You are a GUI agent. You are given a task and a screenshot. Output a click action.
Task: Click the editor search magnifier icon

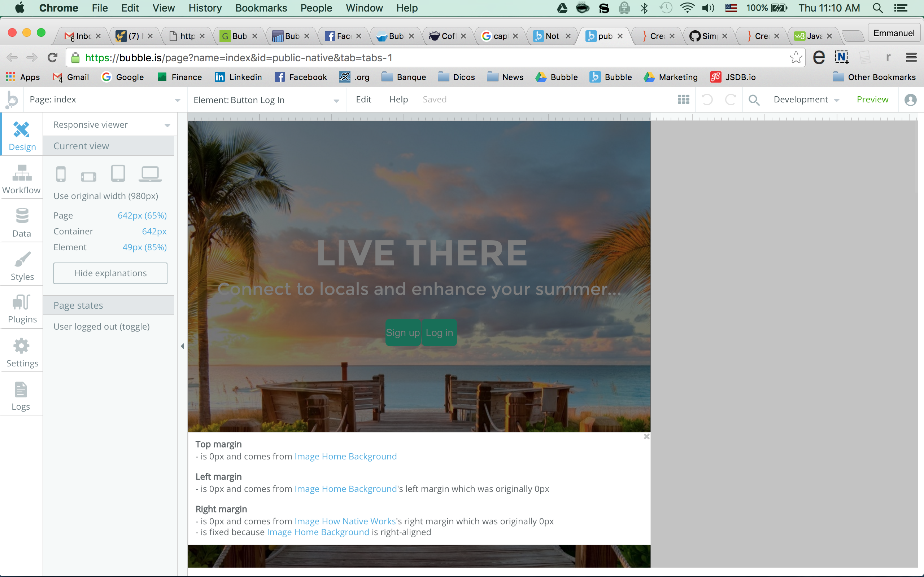point(753,100)
